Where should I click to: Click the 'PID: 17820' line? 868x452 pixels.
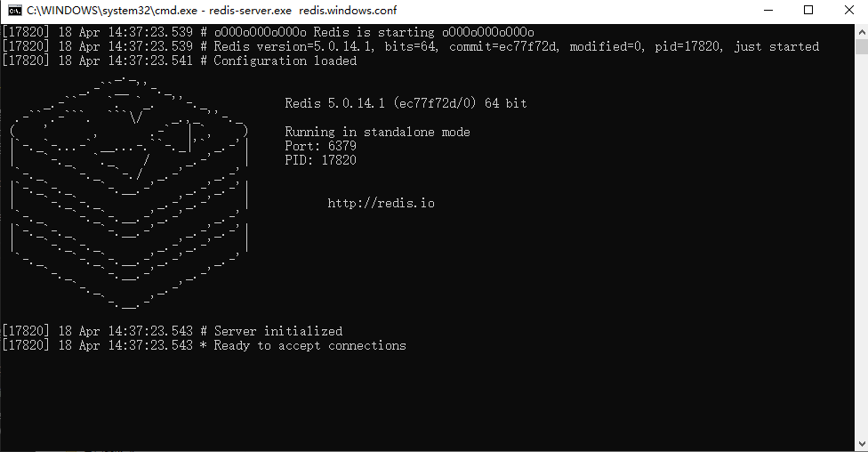[x=320, y=160]
